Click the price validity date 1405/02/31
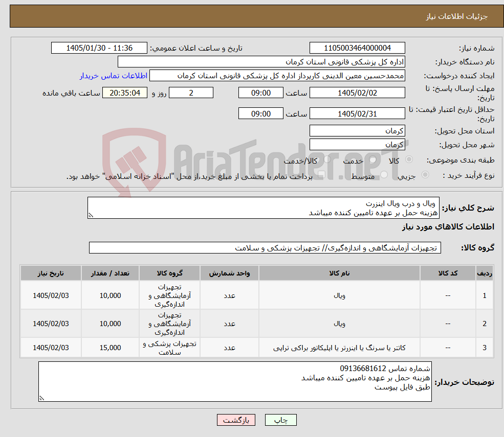This screenshot has height=437, width=504. pos(357,113)
